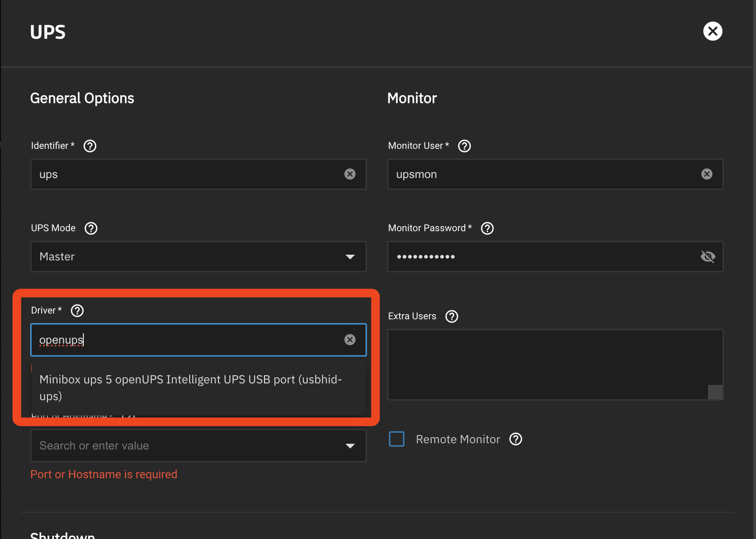Clear the Identifier field text
Screen dimensions: 756x539
coord(350,174)
